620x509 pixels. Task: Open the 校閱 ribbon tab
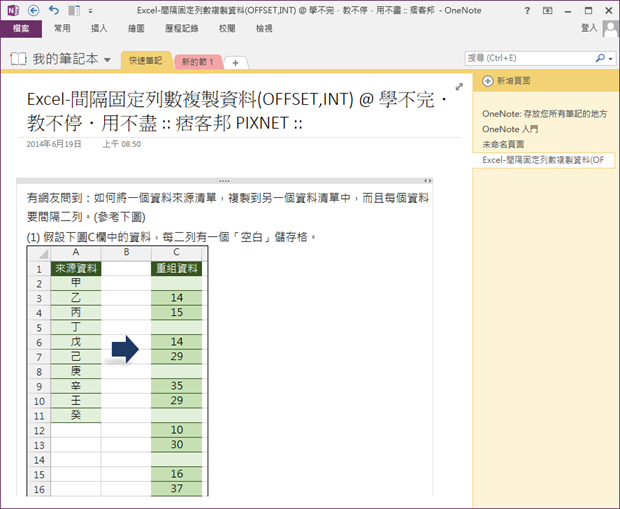[x=227, y=28]
